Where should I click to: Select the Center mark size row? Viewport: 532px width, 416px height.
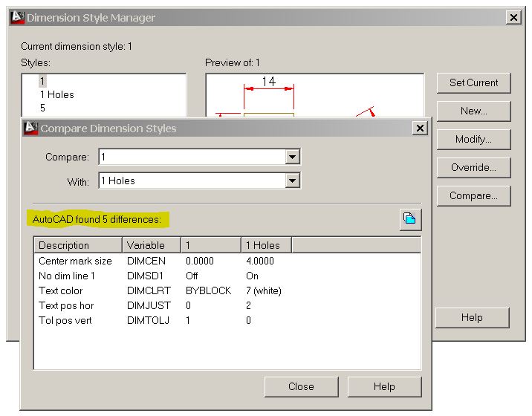pos(227,261)
